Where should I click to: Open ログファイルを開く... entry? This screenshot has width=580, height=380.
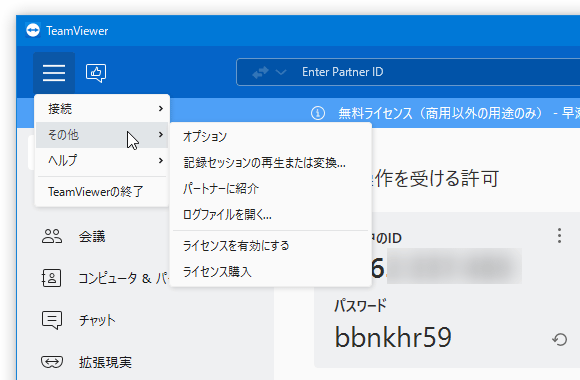click(x=271, y=215)
